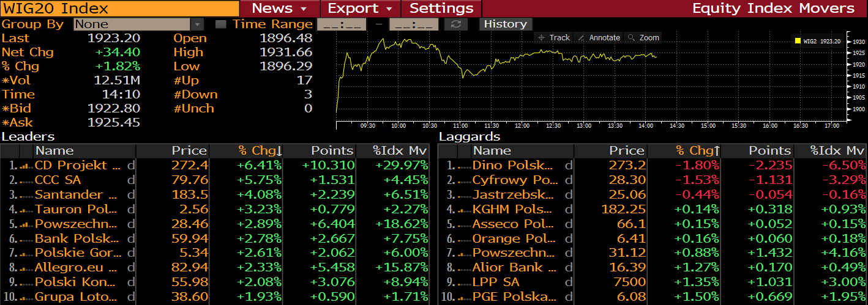Select PGE Polska row in Laggards
Image resolution: width=868 pixels, height=305 pixels.
tap(653, 297)
